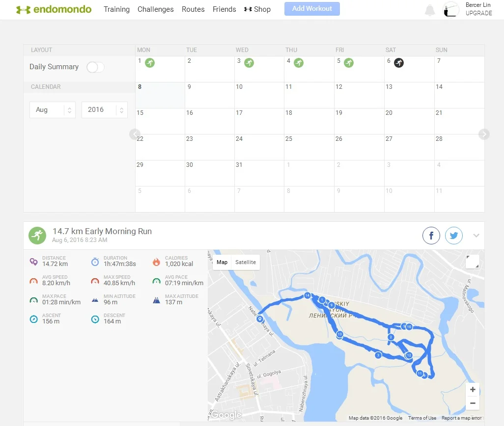
Task: Click the Aug 6, 2016 8:23 AM timestamp
Action: tap(80, 240)
